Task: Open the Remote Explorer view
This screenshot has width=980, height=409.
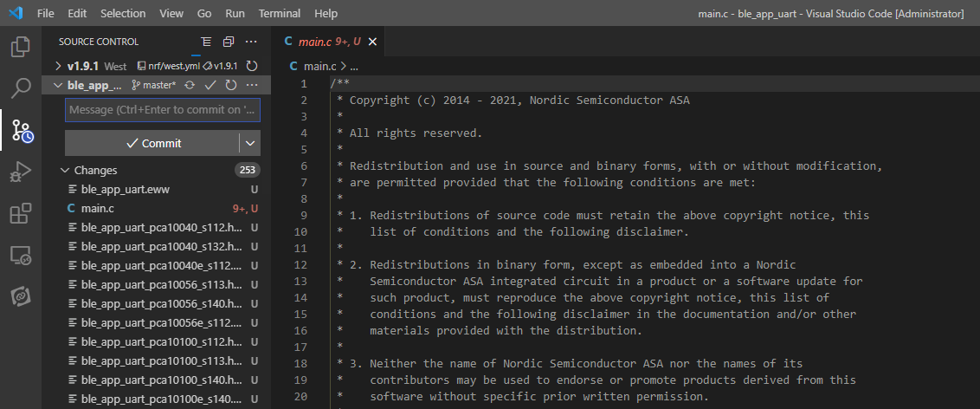Action: coord(21,255)
